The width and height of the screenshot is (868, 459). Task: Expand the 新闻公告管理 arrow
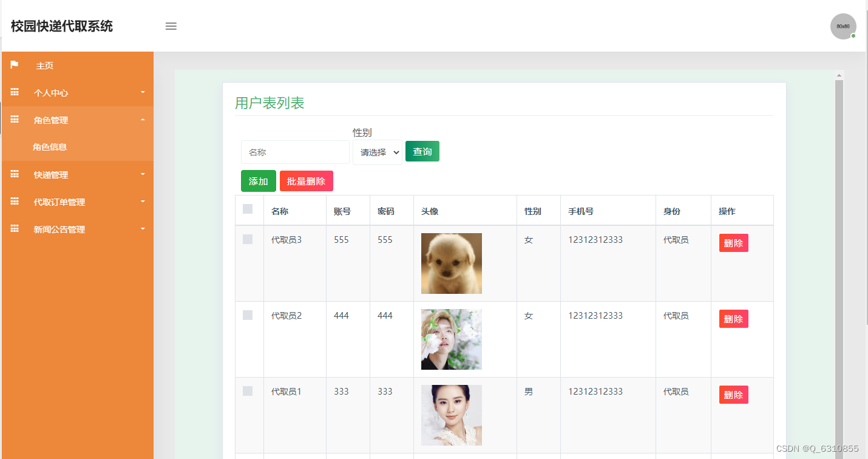pyautogui.click(x=143, y=229)
